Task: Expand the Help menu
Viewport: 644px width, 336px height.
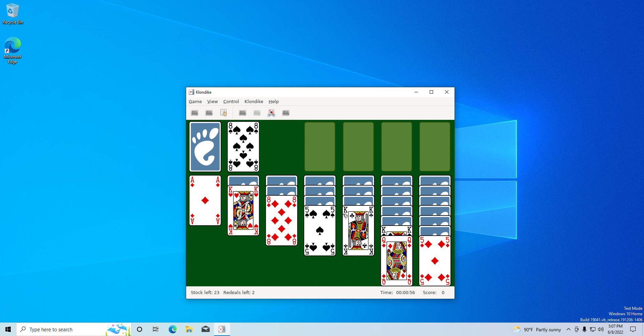Action: pyautogui.click(x=273, y=101)
